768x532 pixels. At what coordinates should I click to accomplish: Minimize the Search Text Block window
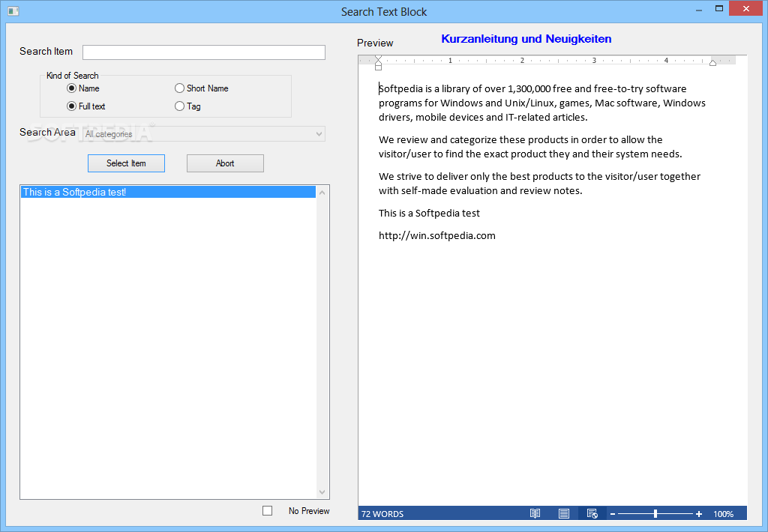tap(699, 9)
